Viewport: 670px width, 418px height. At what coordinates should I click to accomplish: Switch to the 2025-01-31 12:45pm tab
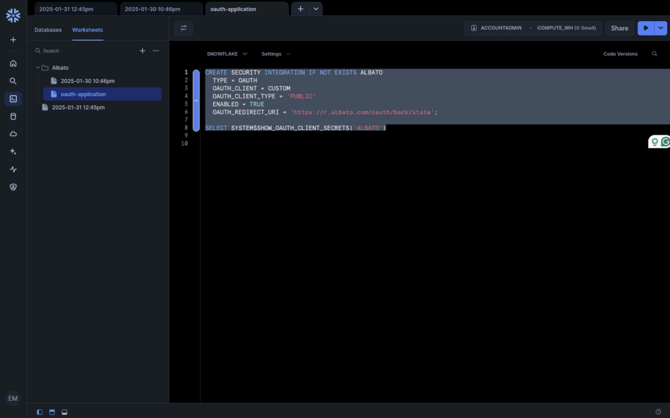tap(75, 9)
